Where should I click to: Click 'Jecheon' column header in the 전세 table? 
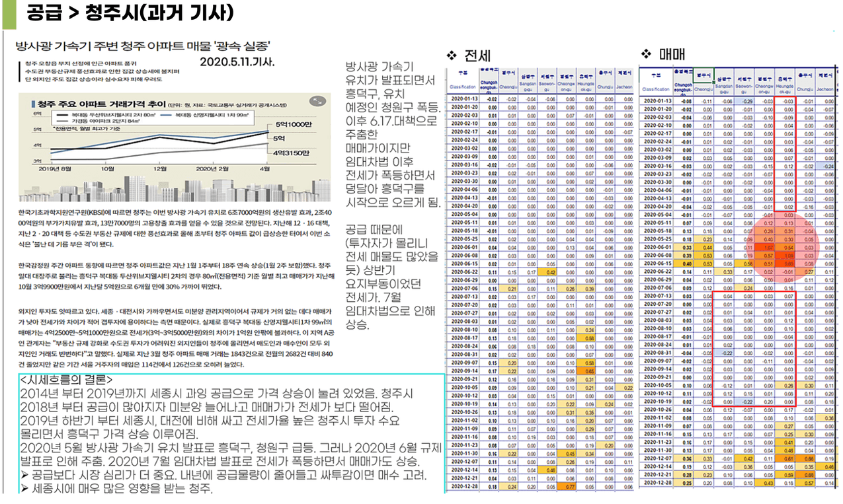[x=623, y=86]
